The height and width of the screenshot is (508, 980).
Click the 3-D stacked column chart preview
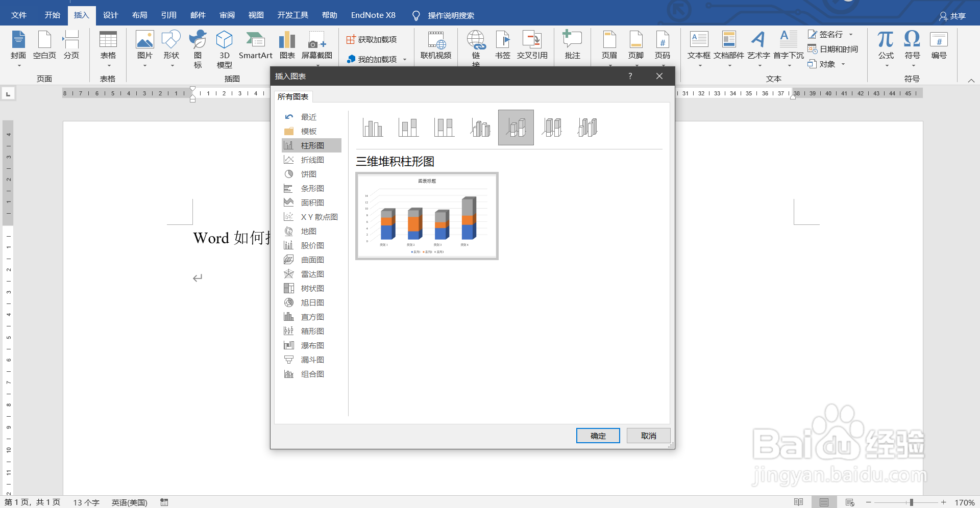coord(427,216)
